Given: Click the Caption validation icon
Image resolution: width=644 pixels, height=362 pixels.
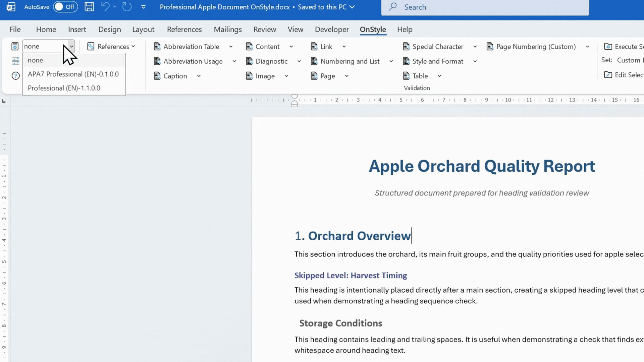Looking at the screenshot, I should click(x=157, y=76).
